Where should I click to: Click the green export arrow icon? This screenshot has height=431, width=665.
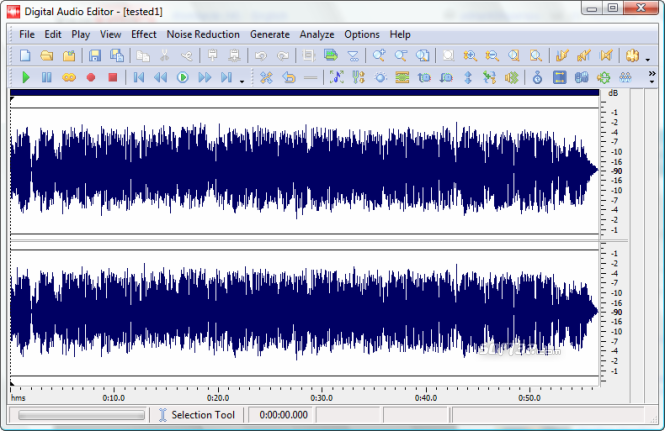pyautogui.click(x=331, y=56)
